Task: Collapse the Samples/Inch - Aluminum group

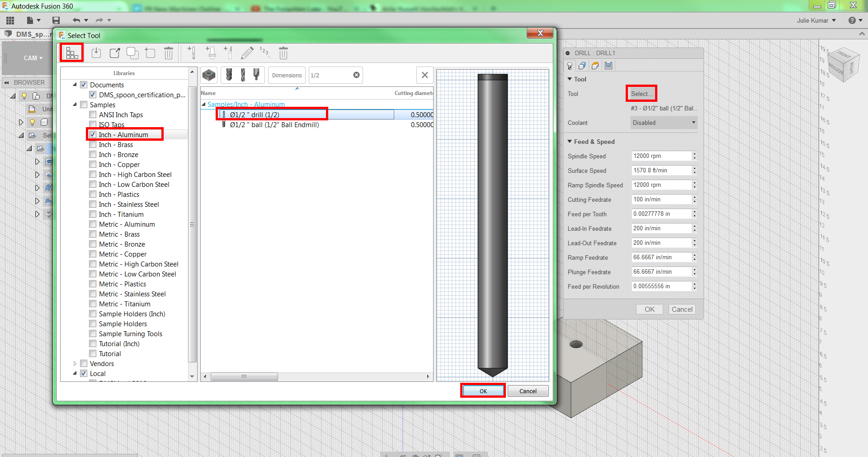Action: pyautogui.click(x=203, y=105)
